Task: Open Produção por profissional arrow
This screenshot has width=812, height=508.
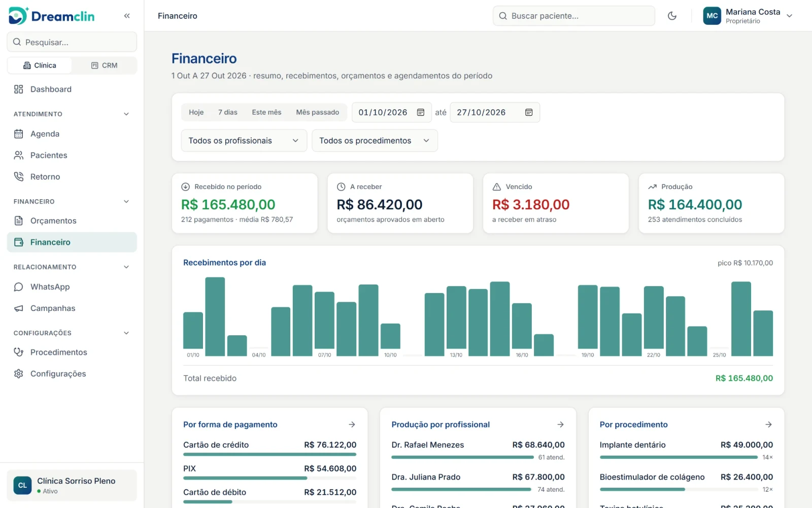Action: click(560, 424)
